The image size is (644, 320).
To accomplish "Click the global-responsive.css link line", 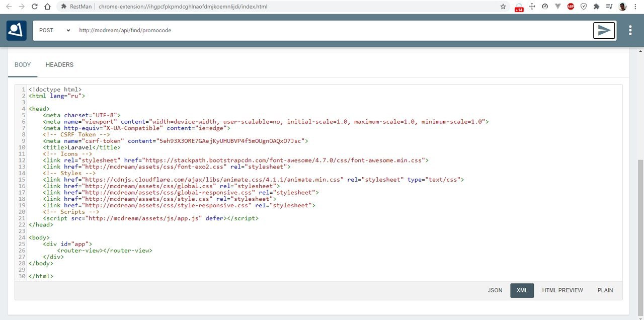I will coord(181,193).
